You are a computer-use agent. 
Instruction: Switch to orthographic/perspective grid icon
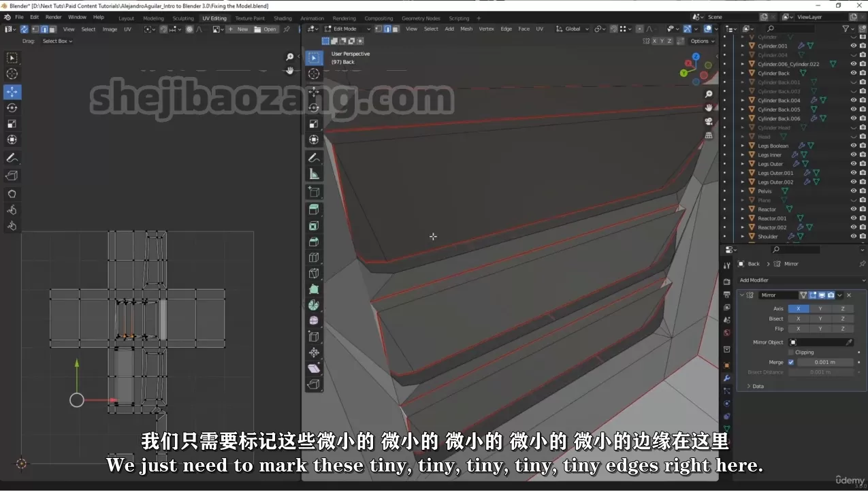[x=709, y=135]
